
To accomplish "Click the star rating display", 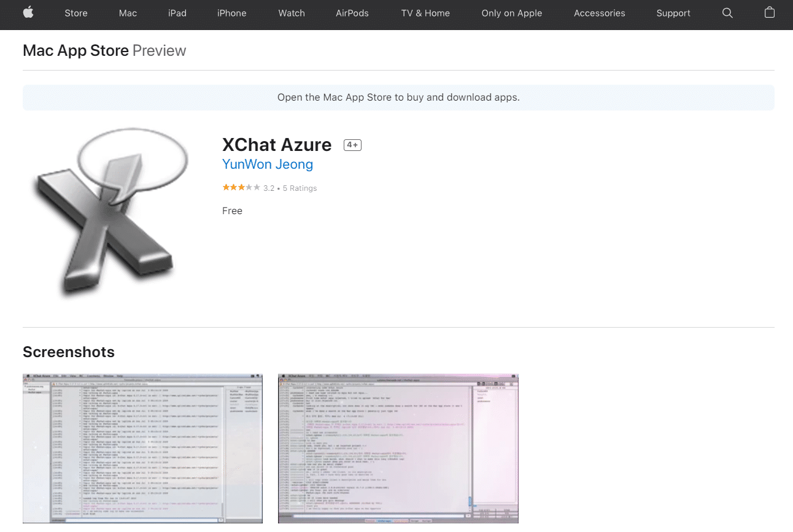I will [241, 188].
